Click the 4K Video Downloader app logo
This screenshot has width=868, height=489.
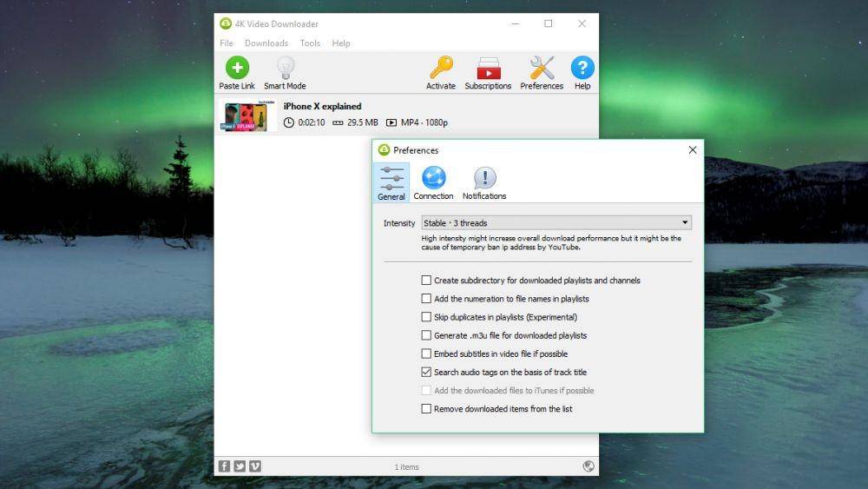(x=226, y=23)
